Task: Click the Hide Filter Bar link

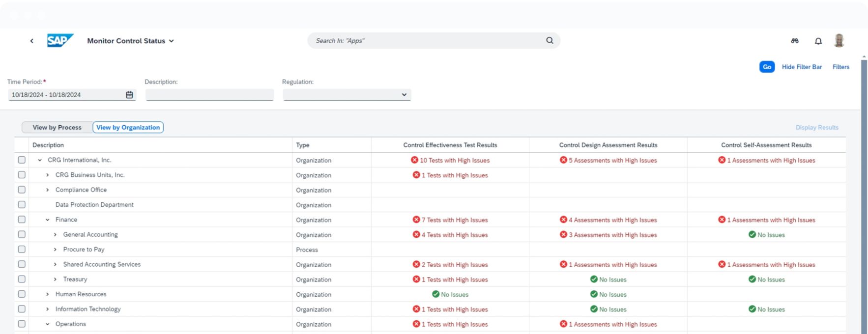Action: pyautogui.click(x=801, y=67)
